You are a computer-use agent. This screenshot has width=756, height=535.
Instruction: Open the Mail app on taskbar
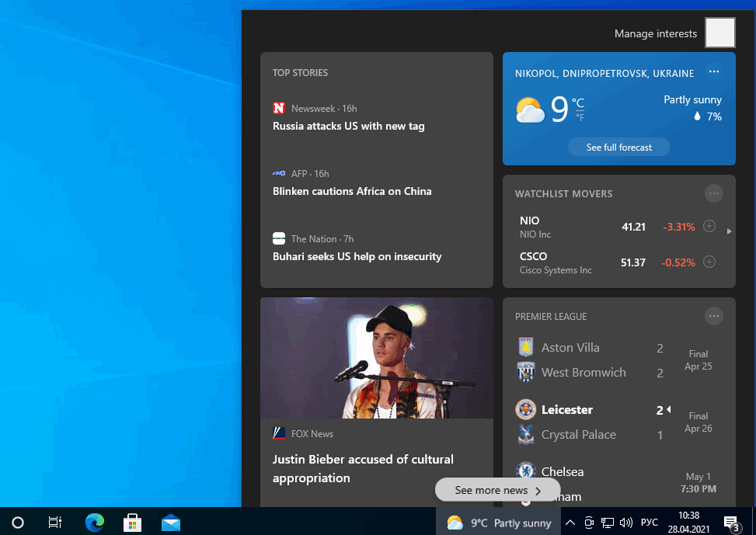[x=171, y=523]
